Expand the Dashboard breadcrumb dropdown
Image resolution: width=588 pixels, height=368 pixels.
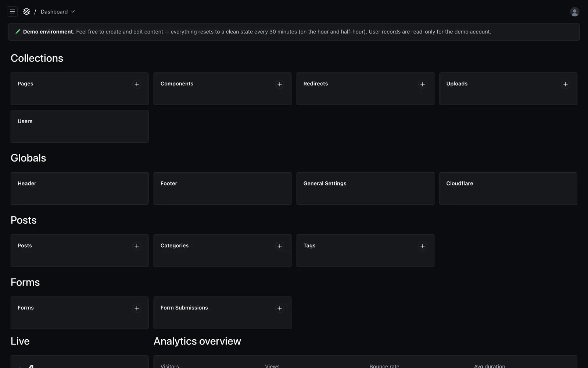point(58,12)
